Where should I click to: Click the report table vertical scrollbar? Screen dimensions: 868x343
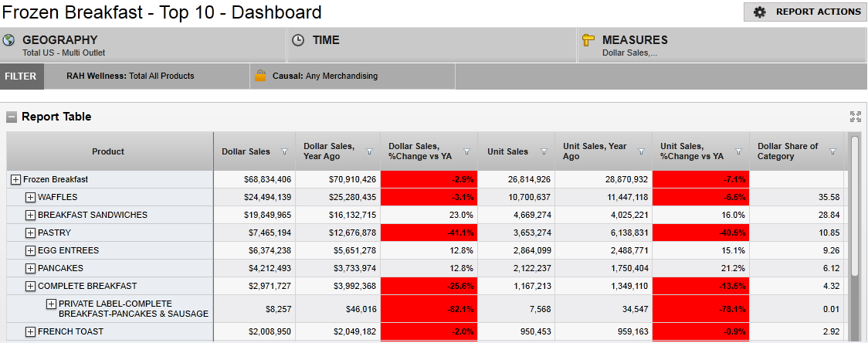[854, 209]
